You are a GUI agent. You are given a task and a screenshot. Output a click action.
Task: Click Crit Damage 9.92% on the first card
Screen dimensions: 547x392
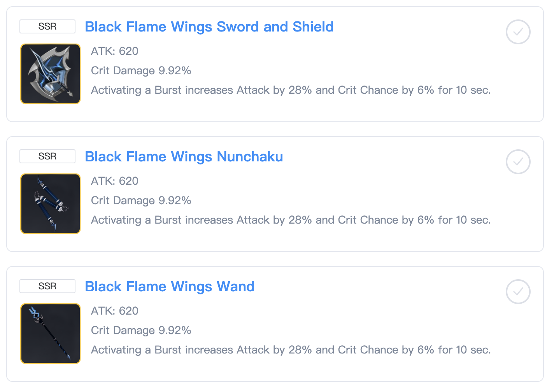[x=141, y=70]
